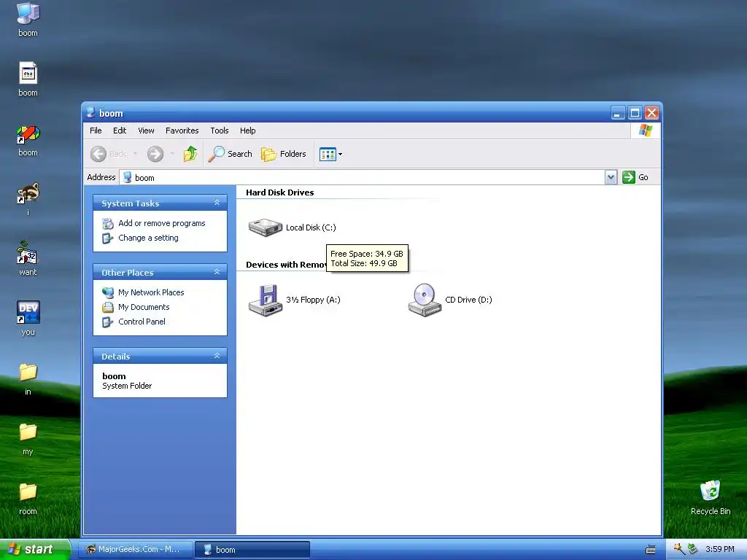Select the folder named in
The image size is (747, 560).
pos(28,373)
